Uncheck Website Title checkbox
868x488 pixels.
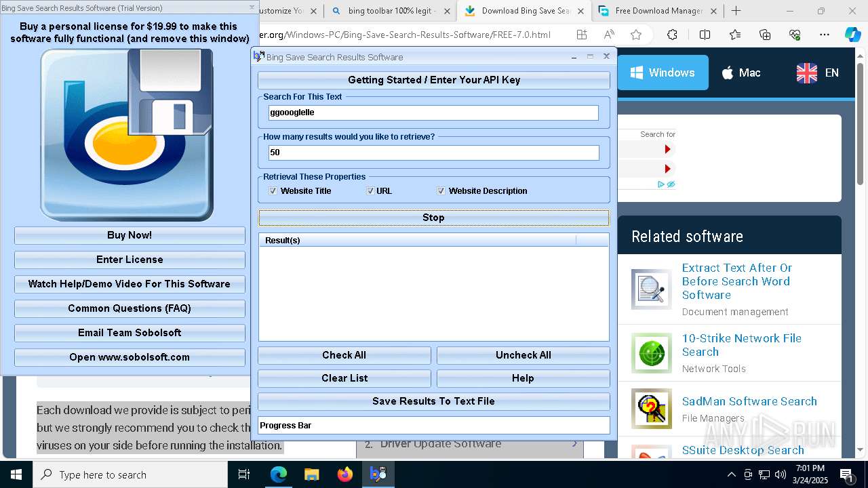pos(273,191)
